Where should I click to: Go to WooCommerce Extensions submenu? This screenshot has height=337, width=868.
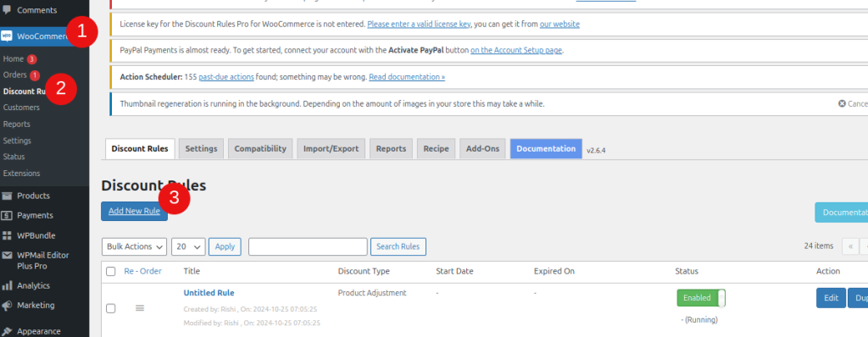point(21,174)
